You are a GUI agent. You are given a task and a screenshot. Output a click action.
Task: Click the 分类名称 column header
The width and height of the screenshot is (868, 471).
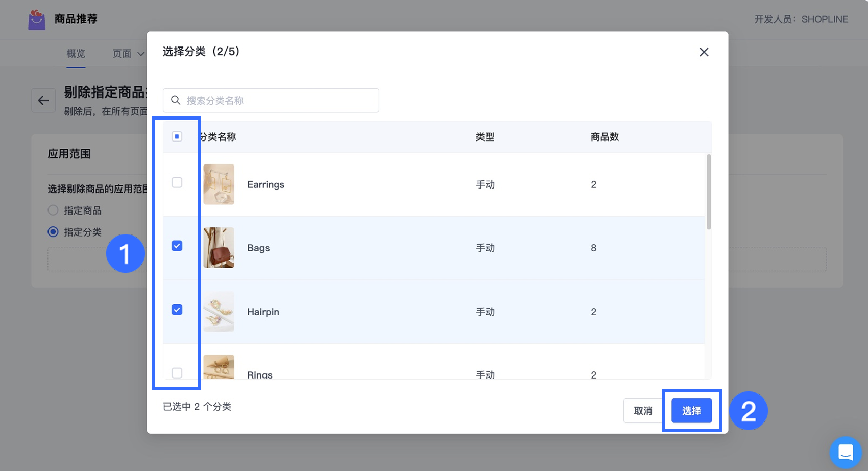coord(218,137)
